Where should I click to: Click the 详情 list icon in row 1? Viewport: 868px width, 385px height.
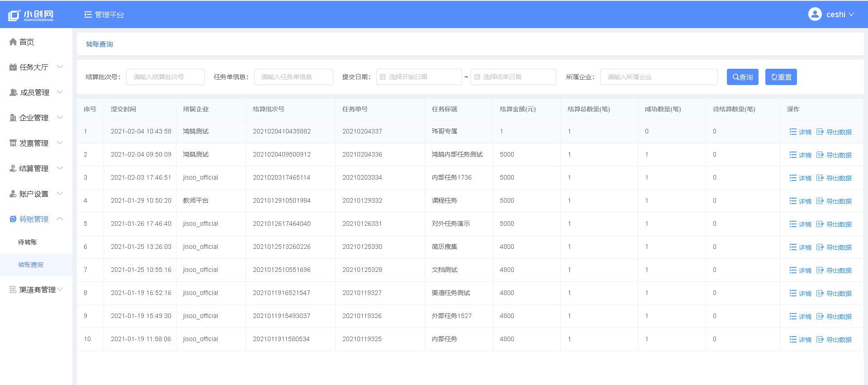tap(793, 132)
